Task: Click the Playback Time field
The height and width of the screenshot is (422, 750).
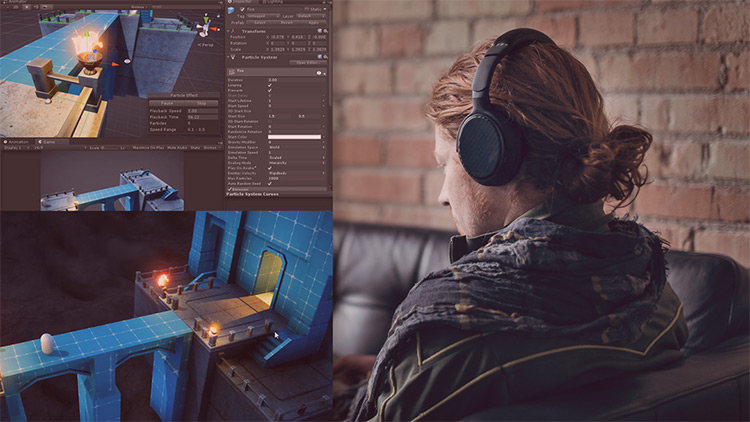Action: [202, 117]
